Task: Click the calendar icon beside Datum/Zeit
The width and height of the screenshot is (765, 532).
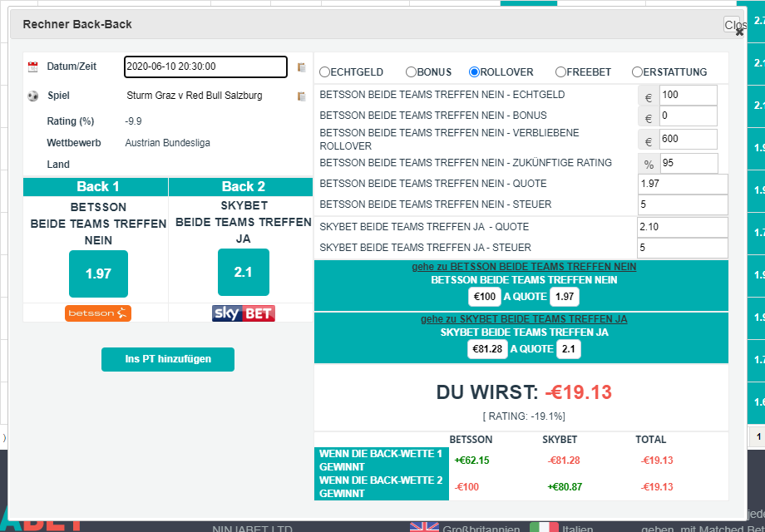Action: tap(32, 66)
